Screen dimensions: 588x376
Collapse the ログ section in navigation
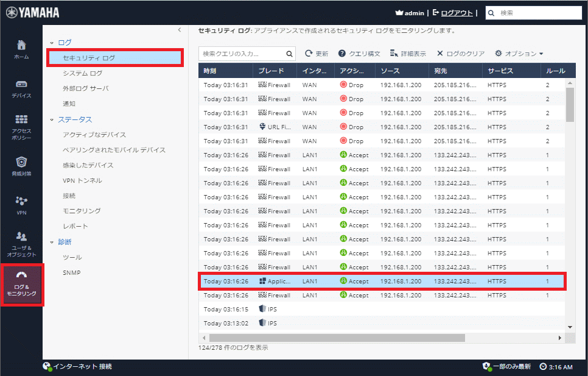pos(52,43)
